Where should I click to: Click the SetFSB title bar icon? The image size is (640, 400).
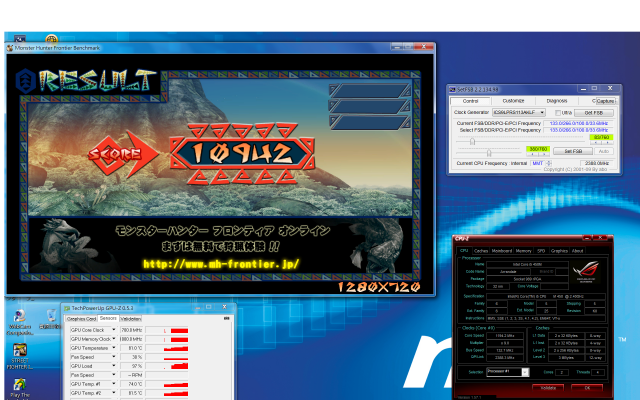(x=452, y=89)
